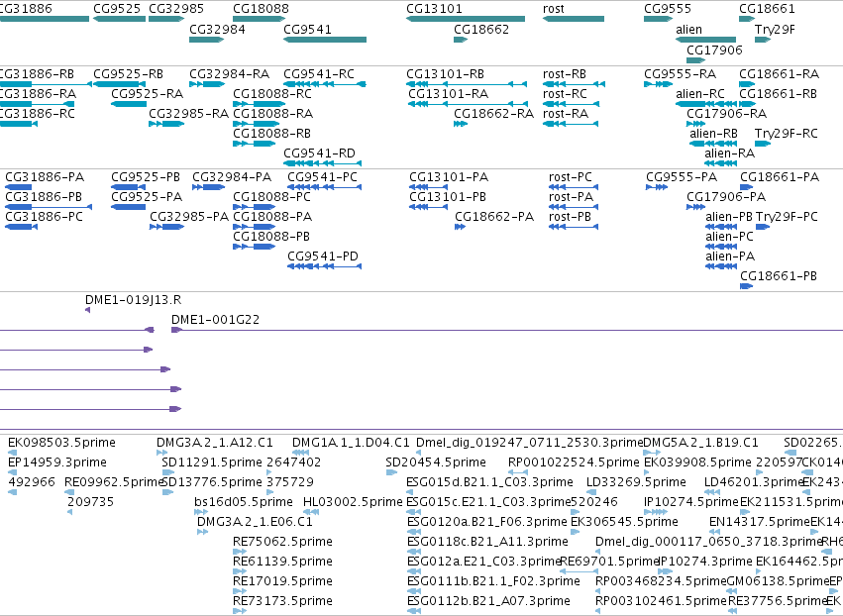This screenshot has height=616, width=843.
Task: Select protein CG9555-PA
Action: [657, 187]
